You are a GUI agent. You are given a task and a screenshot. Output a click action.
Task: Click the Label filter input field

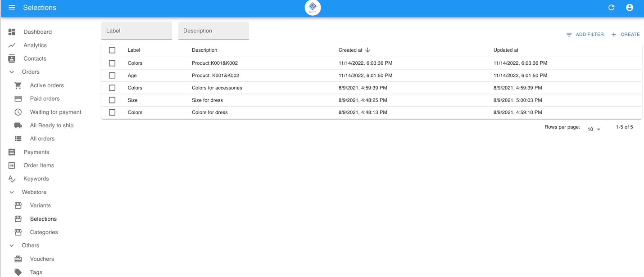[x=136, y=31]
